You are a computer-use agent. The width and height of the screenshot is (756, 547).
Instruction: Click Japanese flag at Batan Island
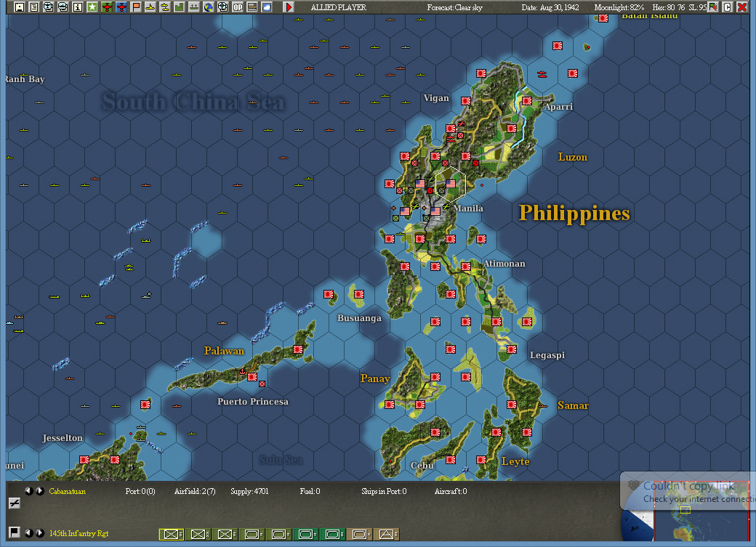click(603, 18)
